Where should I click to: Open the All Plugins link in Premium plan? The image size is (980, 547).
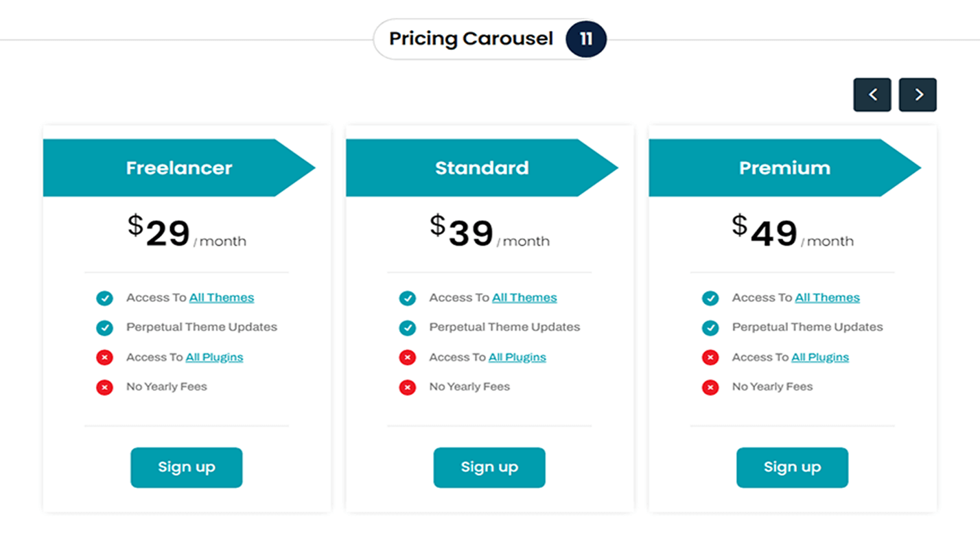pos(820,358)
